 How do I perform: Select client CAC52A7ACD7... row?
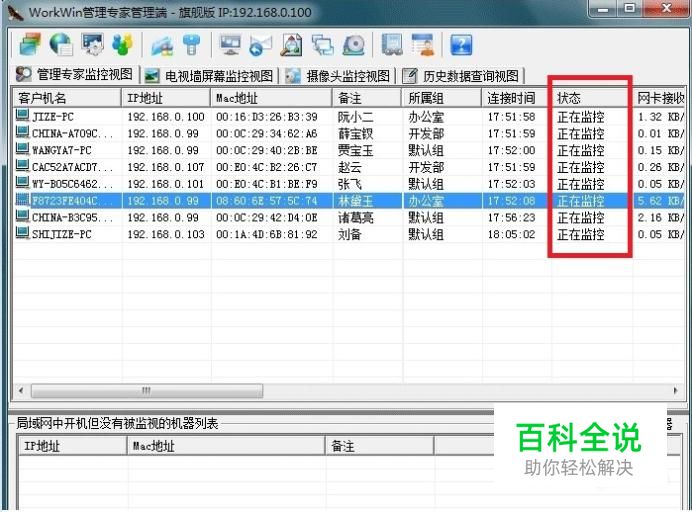pos(349,167)
